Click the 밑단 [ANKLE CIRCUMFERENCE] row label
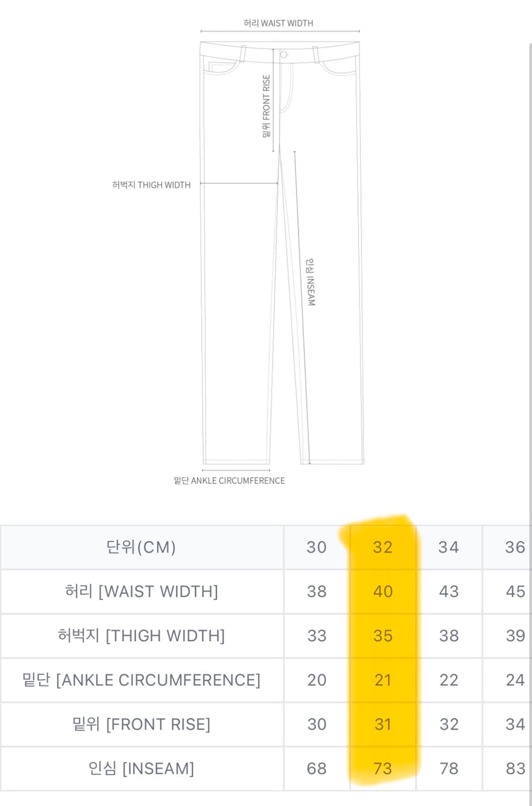 [141, 680]
